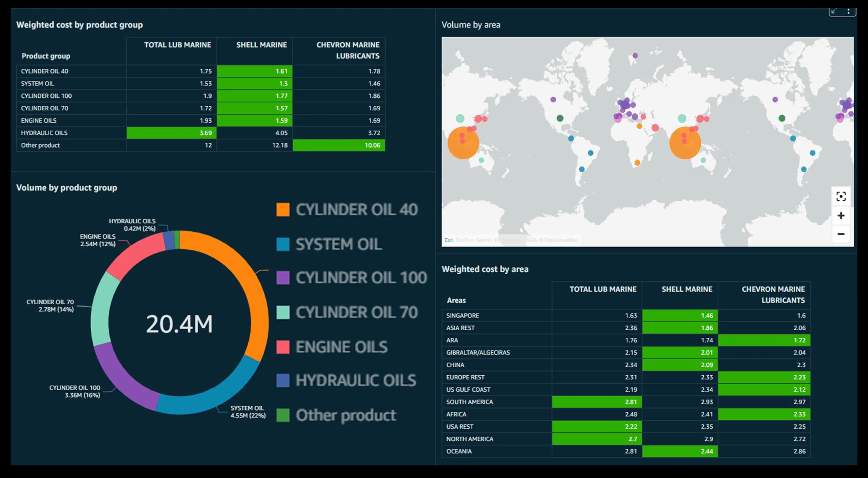Image resolution: width=868 pixels, height=478 pixels.
Task: Click 1.72 Chevron cell for ARA
Action: click(764, 340)
